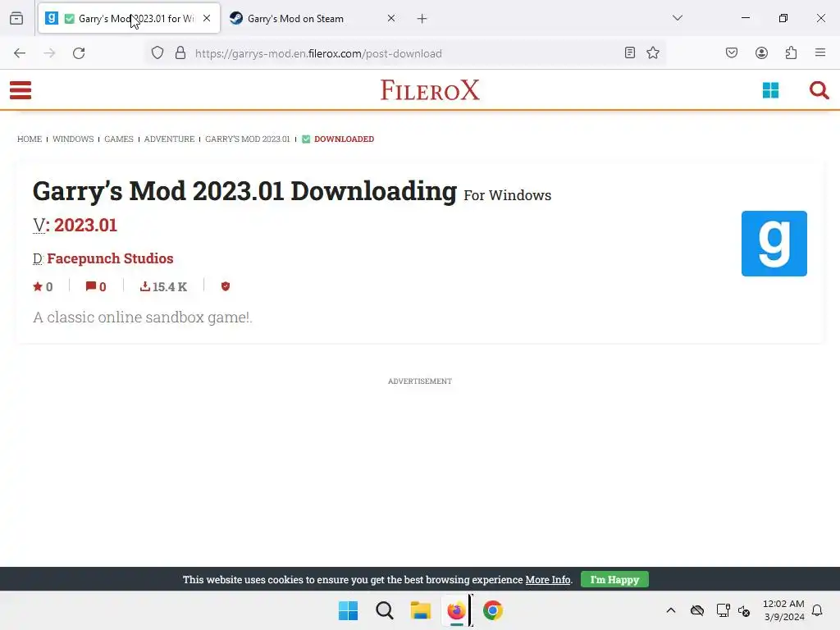Viewport: 840px width, 630px height.
Task: Accept cookies with I'm Happy button
Action: click(x=614, y=580)
